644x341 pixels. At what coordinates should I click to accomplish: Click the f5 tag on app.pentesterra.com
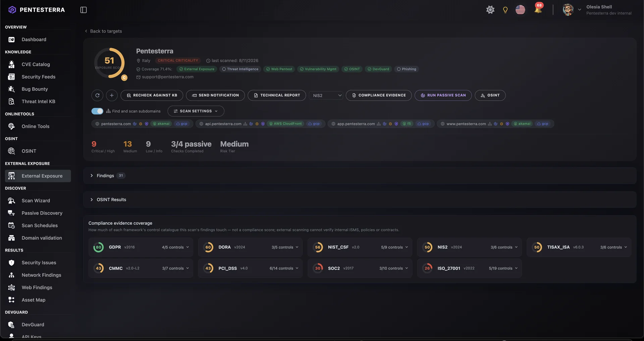407,124
